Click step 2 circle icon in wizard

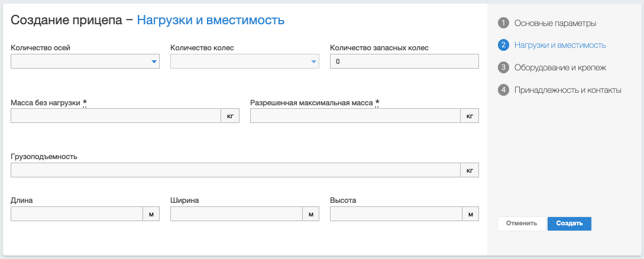point(504,45)
